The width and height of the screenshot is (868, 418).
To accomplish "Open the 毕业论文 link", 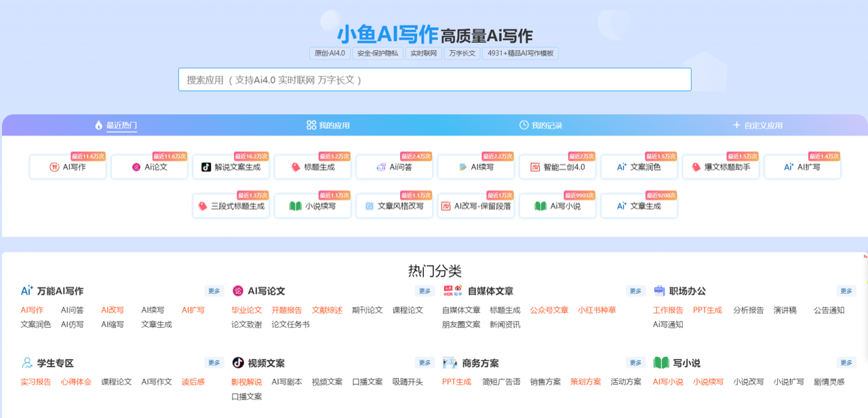I will pyautogui.click(x=247, y=310).
